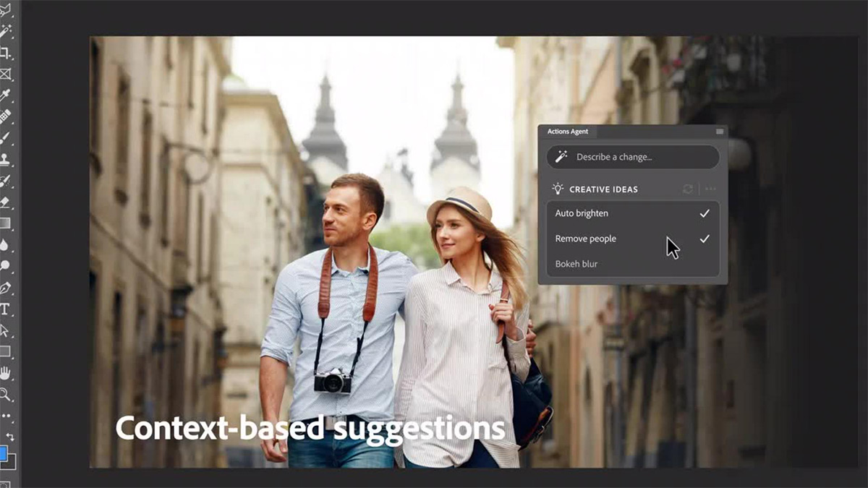Image resolution: width=868 pixels, height=488 pixels.
Task: Uncheck the Auto brighten checkmark
Action: click(x=704, y=213)
